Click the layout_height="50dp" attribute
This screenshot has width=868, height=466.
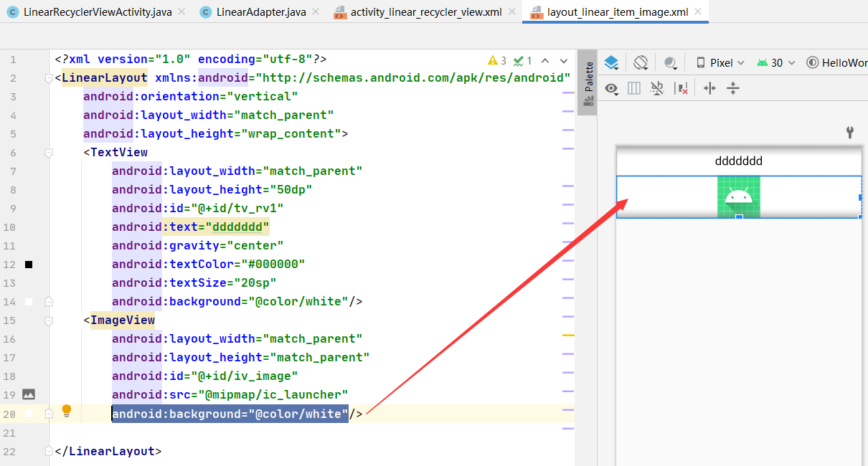click(x=212, y=189)
